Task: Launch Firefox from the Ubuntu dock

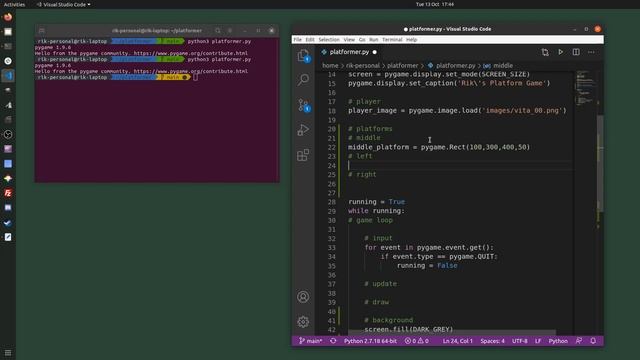Action: tap(8, 17)
